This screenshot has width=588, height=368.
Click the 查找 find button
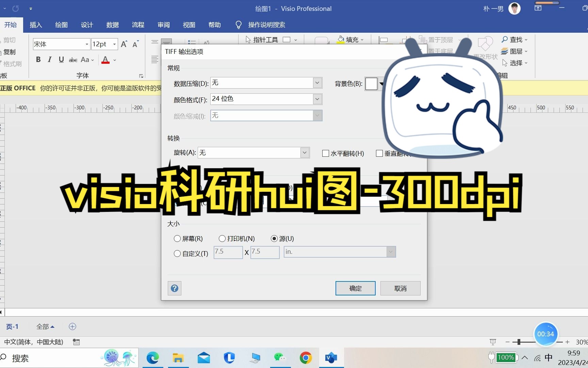click(x=514, y=40)
